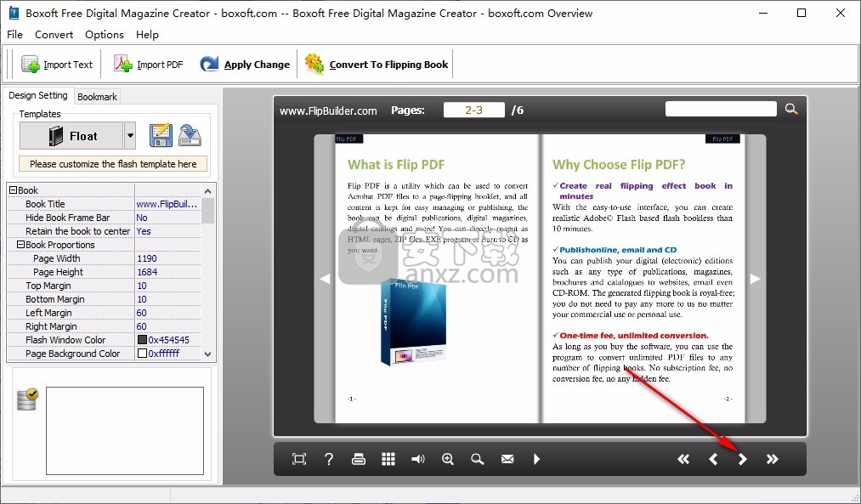Click the Book Title property row label
The width and height of the screenshot is (861, 504).
45,204
